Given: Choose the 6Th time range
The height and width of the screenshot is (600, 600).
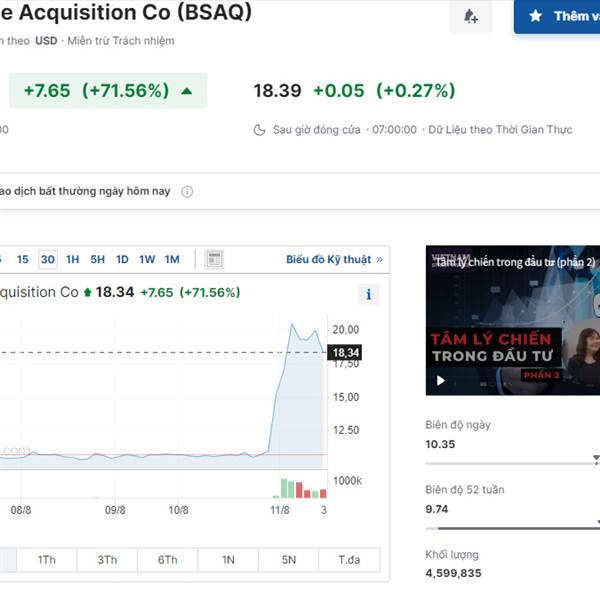Looking at the screenshot, I should click(168, 560).
